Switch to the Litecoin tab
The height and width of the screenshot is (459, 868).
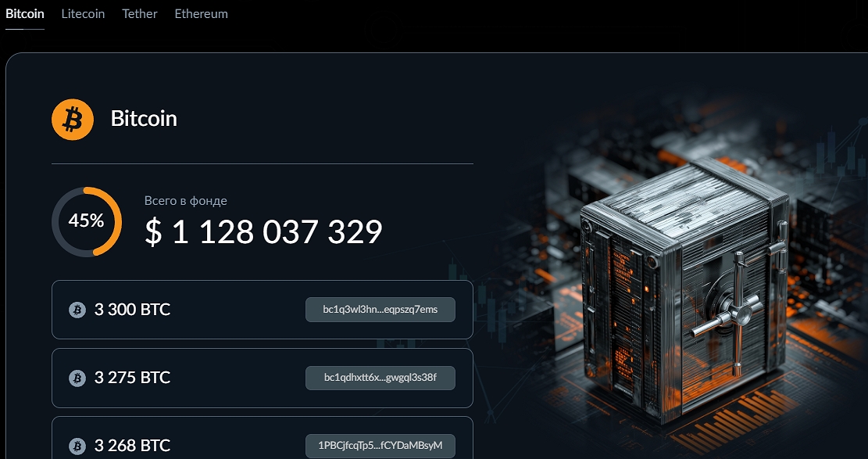pyautogui.click(x=83, y=14)
